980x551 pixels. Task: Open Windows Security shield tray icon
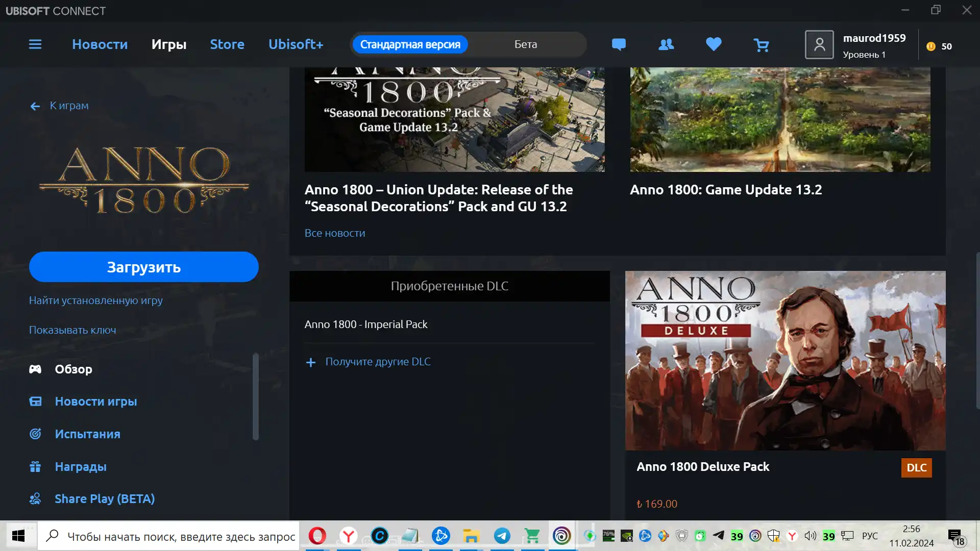(773, 536)
